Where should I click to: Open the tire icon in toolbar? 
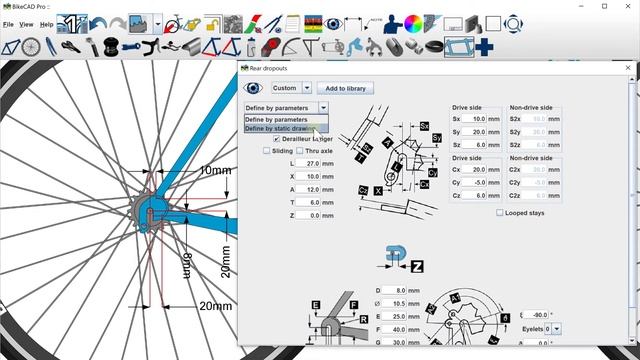pyautogui.click(x=434, y=47)
